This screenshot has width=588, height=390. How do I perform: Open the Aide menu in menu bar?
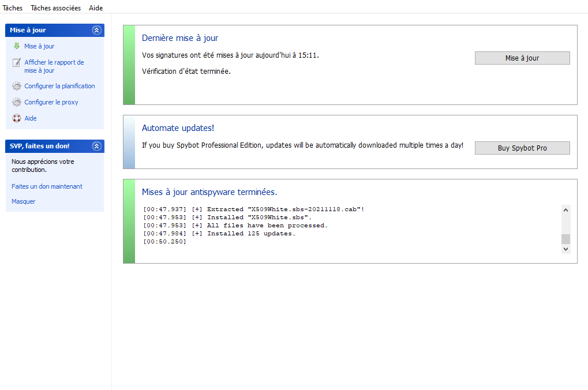[x=96, y=8]
